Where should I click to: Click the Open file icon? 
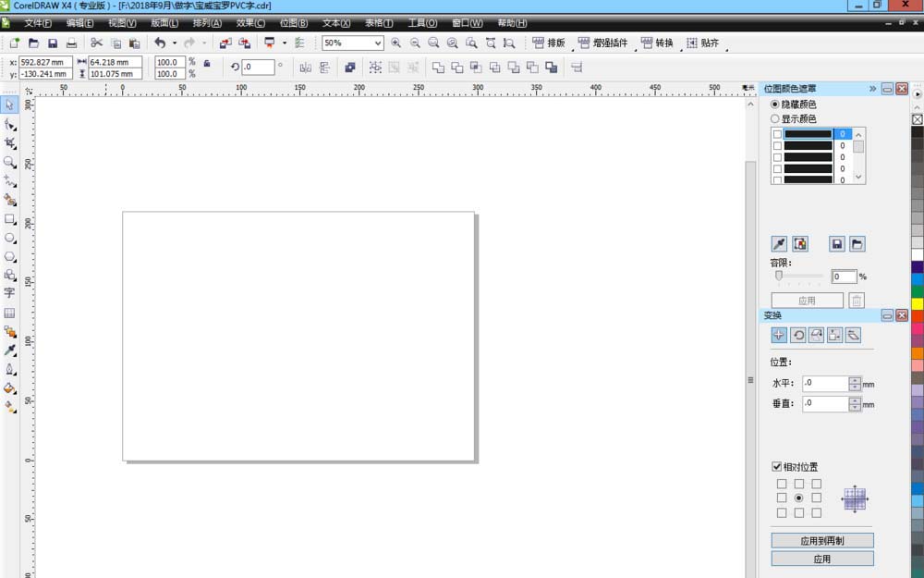(x=33, y=43)
